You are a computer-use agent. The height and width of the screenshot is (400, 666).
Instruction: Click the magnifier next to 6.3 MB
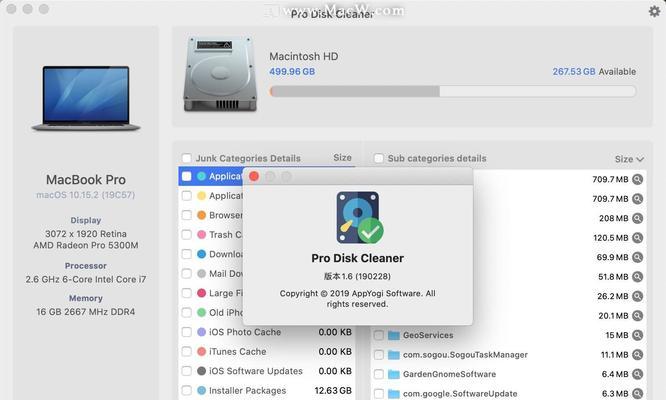click(637, 394)
